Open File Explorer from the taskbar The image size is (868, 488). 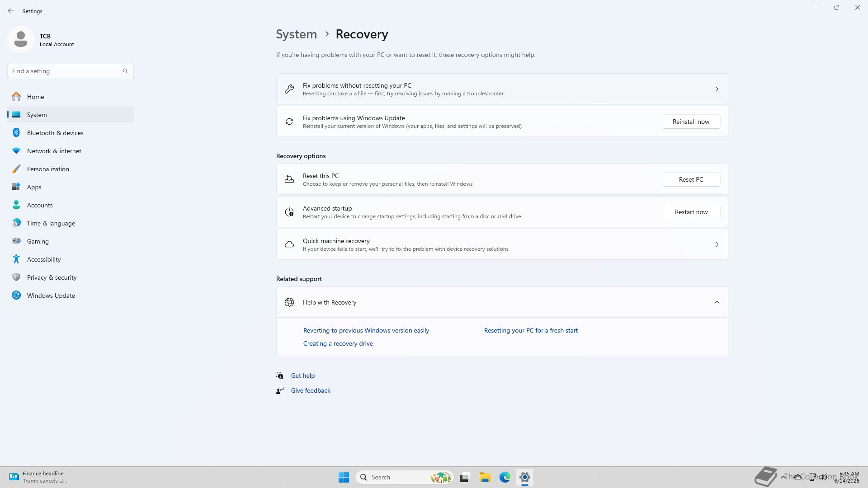point(485,477)
